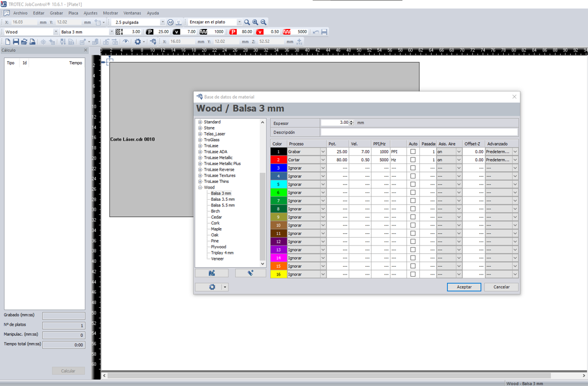Click the Aceptar button
588x386 pixels.
[464, 287]
